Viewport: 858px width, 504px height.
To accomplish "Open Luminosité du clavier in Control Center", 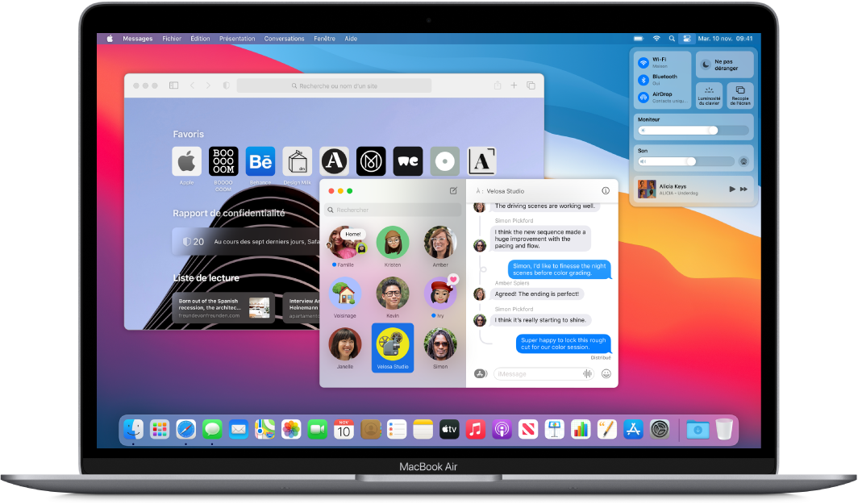I will [710, 97].
